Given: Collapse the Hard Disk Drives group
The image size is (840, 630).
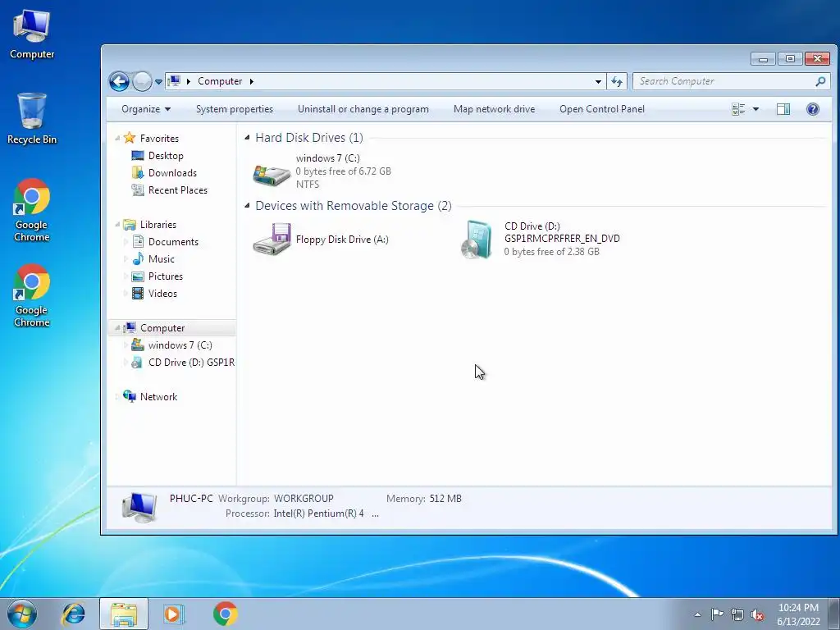Looking at the screenshot, I should (x=247, y=138).
